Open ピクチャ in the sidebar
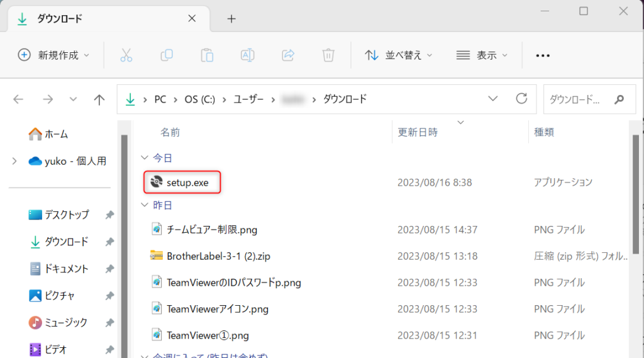Image resolution: width=644 pixels, height=358 pixels. (52, 296)
